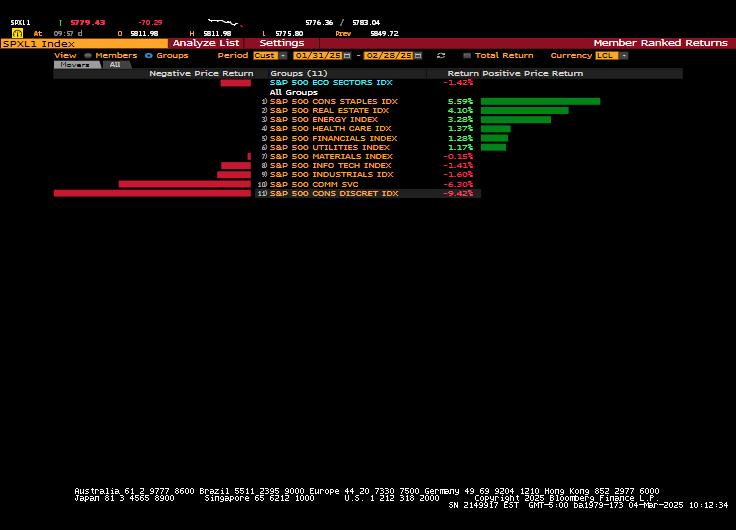Open calendar picker for start date 01/31/25
The width and height of the screenshot is (736, 530).
tap(347, 55)
